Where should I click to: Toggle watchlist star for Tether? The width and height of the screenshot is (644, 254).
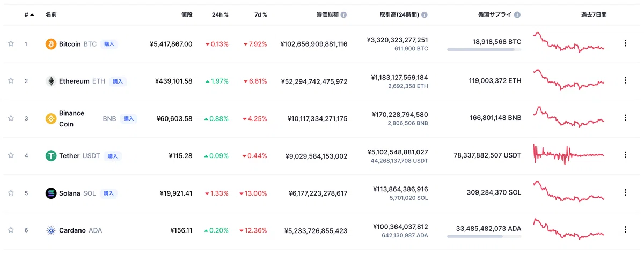(11, 156)
